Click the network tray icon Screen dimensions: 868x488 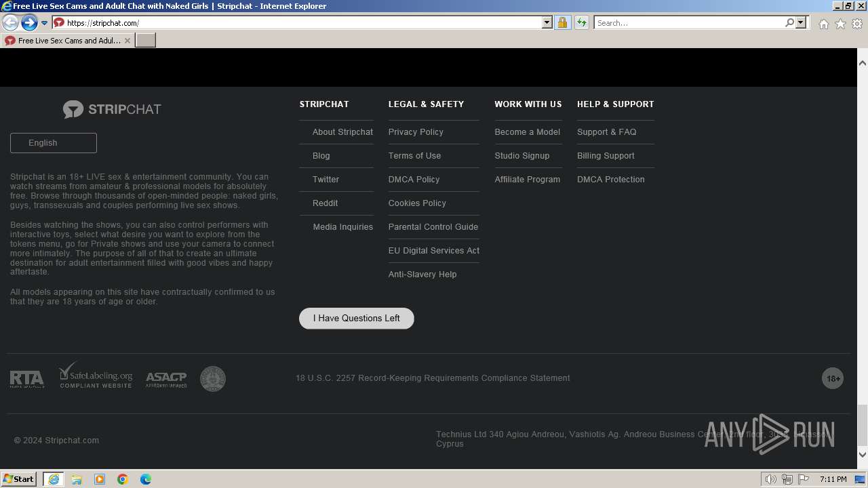click(787, 479)
